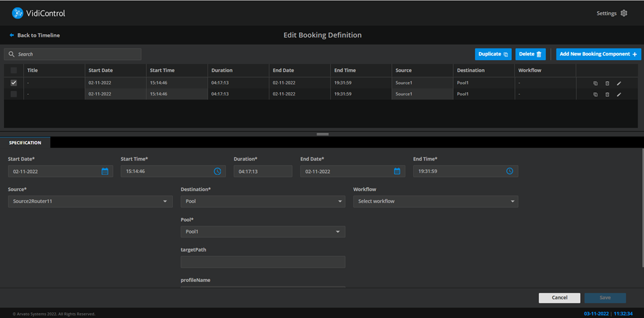The image size is (644, 318).
Task: Open the Start Time clock picker icon
Action: [x=217, y=172]
